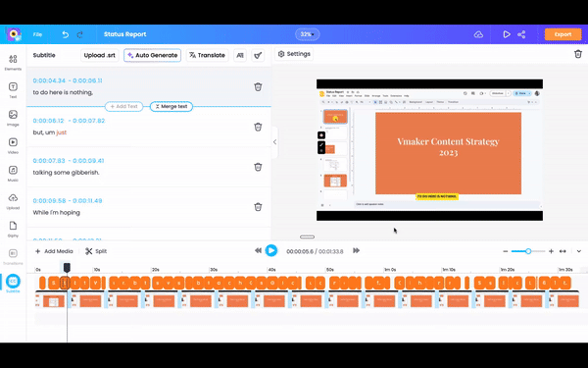588x368 pixels.
Task: Click Add Media button
Action: click(x=54, y=251)
